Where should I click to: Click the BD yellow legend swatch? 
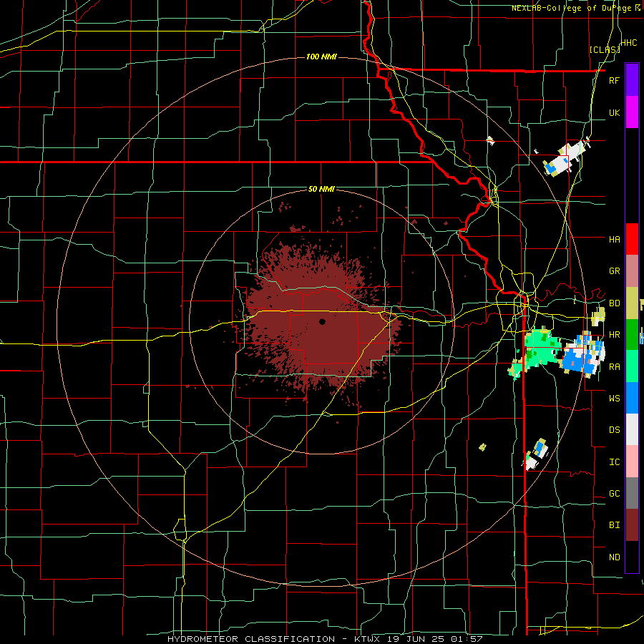point(632,303)
